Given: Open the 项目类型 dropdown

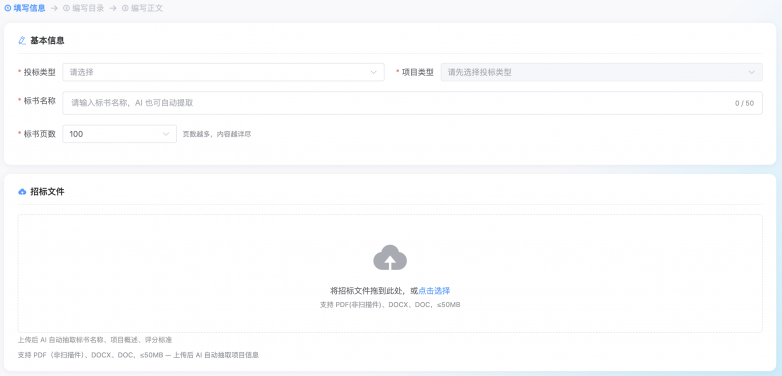Looking at the screenshot, I should [601, 72].
